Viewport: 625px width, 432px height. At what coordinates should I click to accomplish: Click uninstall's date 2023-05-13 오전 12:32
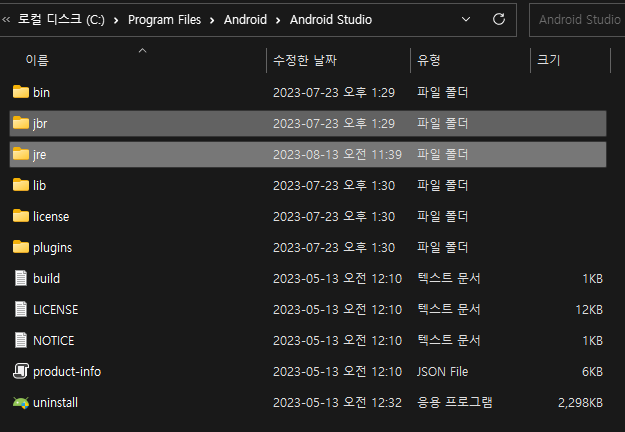coord(337,403)
